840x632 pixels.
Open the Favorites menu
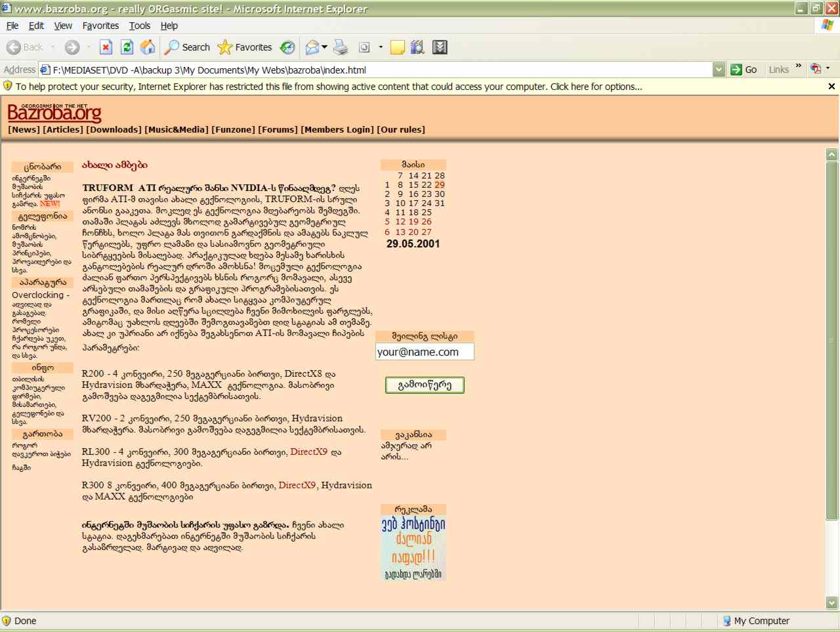(100, 26)
